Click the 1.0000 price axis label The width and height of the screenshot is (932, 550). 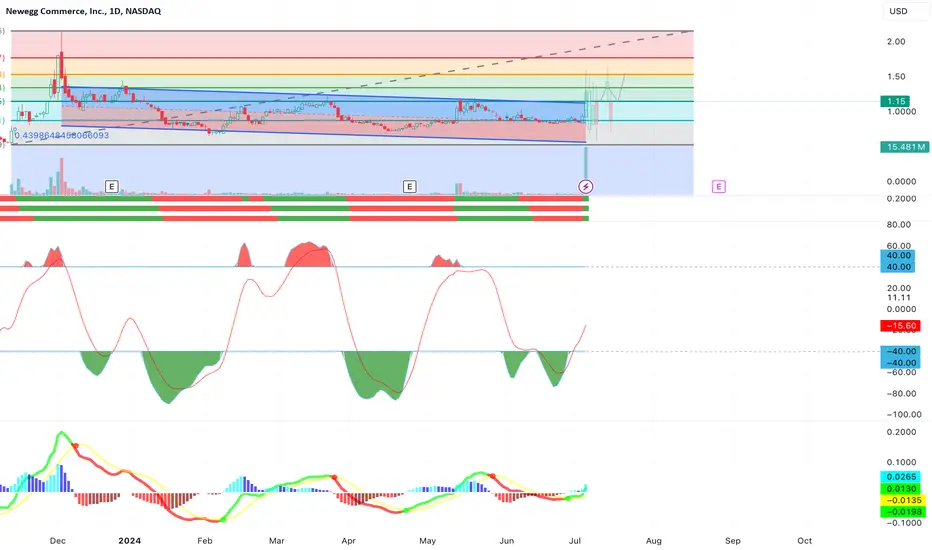coord(901,111)
